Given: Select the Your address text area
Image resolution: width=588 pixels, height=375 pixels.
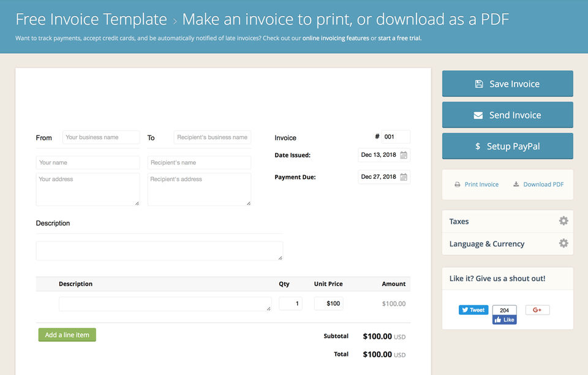Looking at the screenshot, I should (x=88, y=189).
